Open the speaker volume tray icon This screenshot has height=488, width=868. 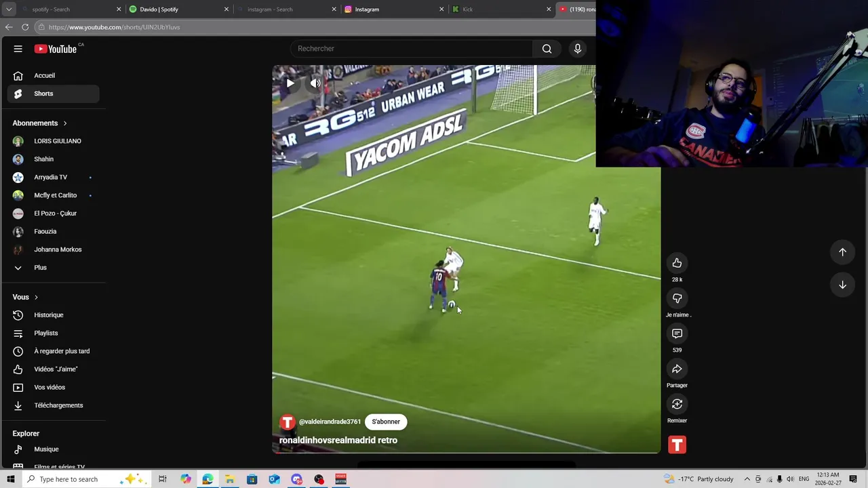pos(790,479)
